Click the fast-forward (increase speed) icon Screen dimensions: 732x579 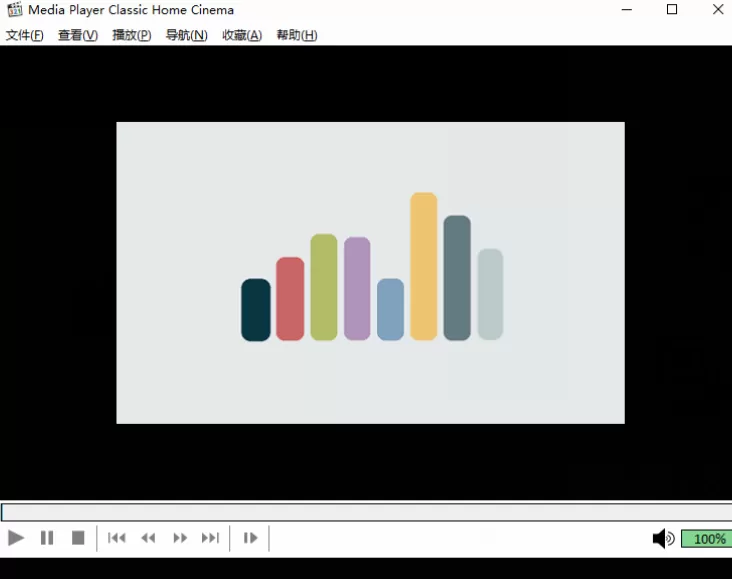click(180, 538)
